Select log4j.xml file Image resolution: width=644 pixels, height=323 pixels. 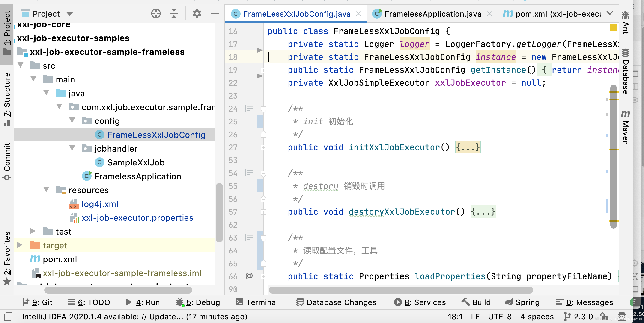100,204
